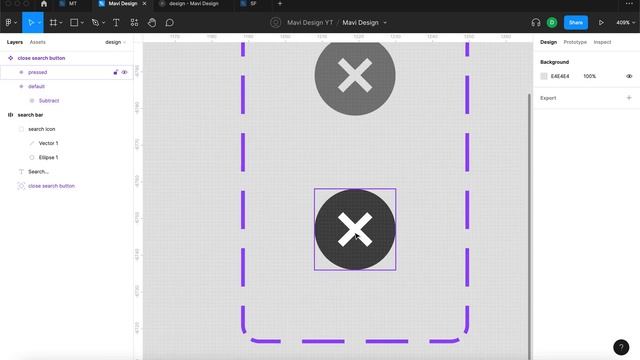640x360 pixels.
Task: Select the Search... text layer
Action: pyautogui.click(x=38, y=172)
